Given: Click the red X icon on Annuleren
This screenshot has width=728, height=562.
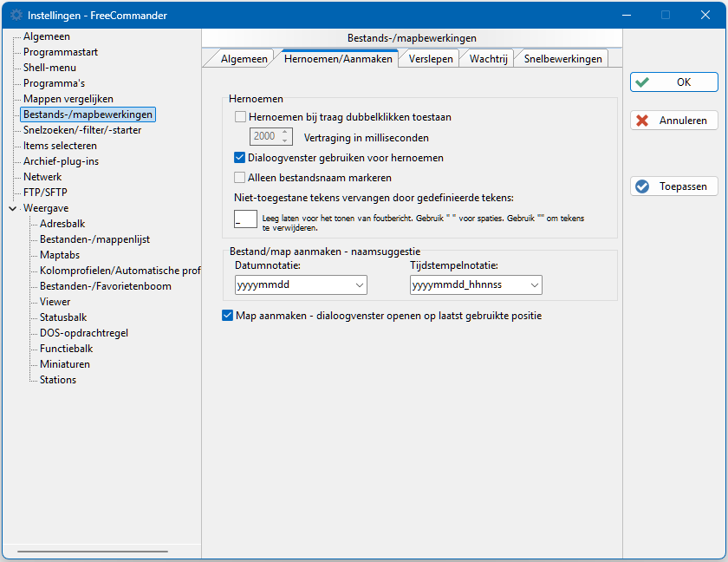Looking at the screenshot, I should click(x=642, y=121).
